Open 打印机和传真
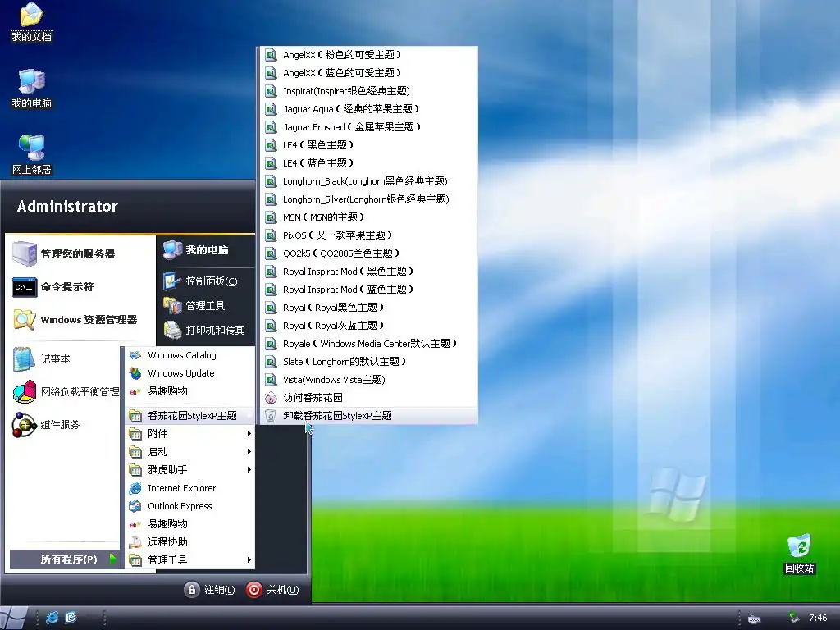This screenshot has height=630, width=840. [x=203, y=330]
